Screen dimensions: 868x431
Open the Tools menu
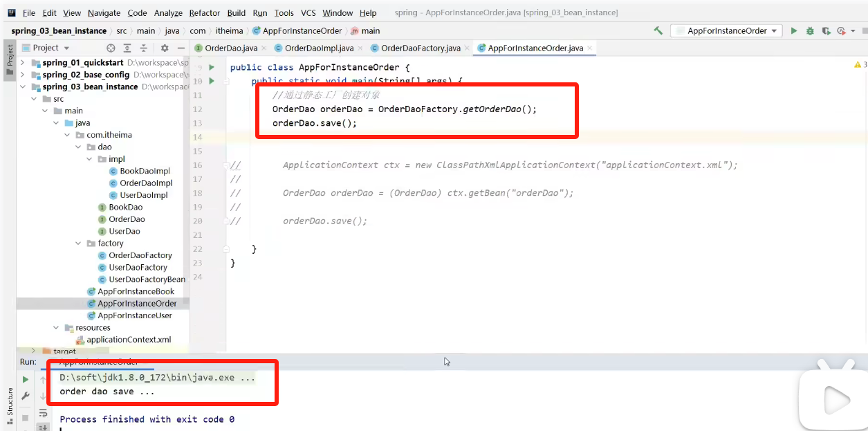click(284, 12)
